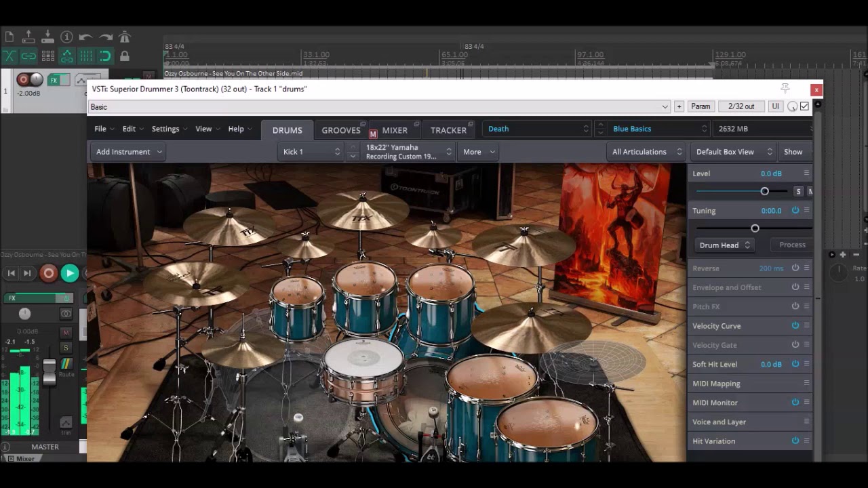The width and height of the screenshot is (868, 488).
Task: Click the UI button
Action: [775, 106]
